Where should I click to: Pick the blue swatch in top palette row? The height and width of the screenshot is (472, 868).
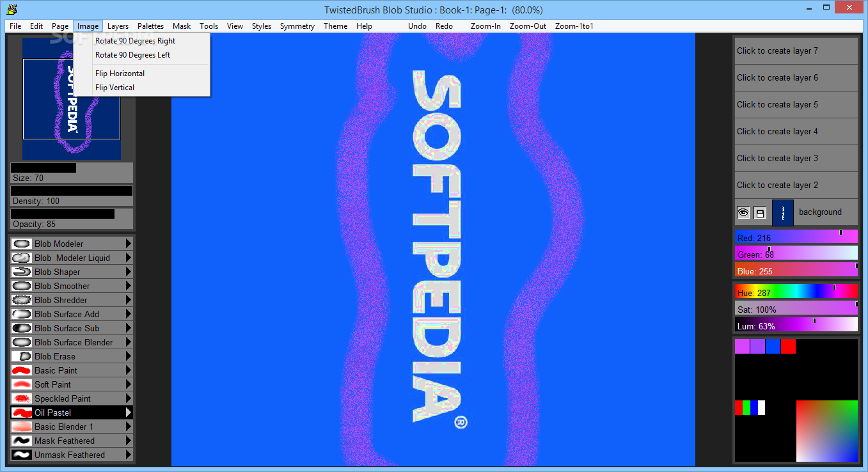coord(773,346)
